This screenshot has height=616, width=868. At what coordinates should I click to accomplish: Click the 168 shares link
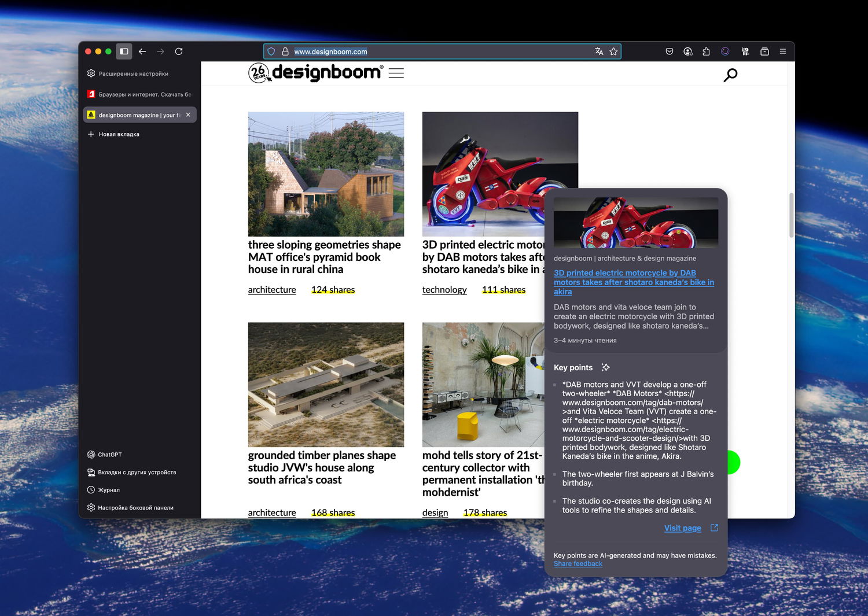tap(333, 512)
